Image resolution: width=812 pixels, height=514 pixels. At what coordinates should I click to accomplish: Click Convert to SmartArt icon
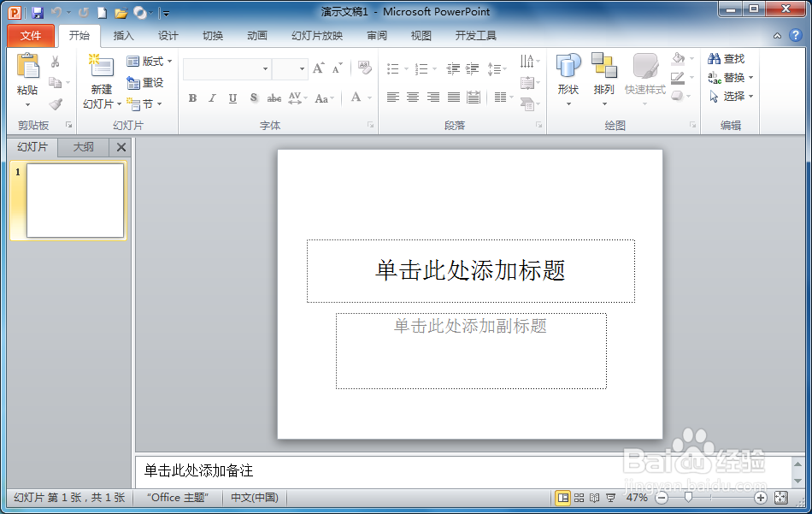click(527, 103)
